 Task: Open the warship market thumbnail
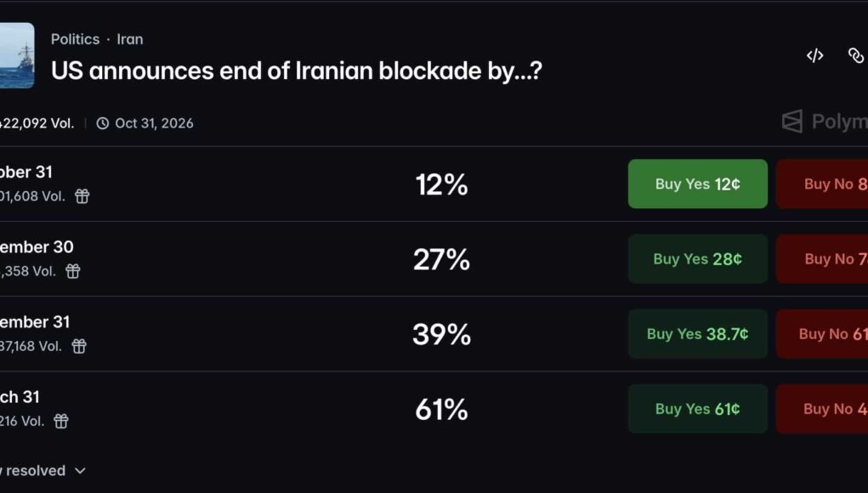(x=17, y=55)
